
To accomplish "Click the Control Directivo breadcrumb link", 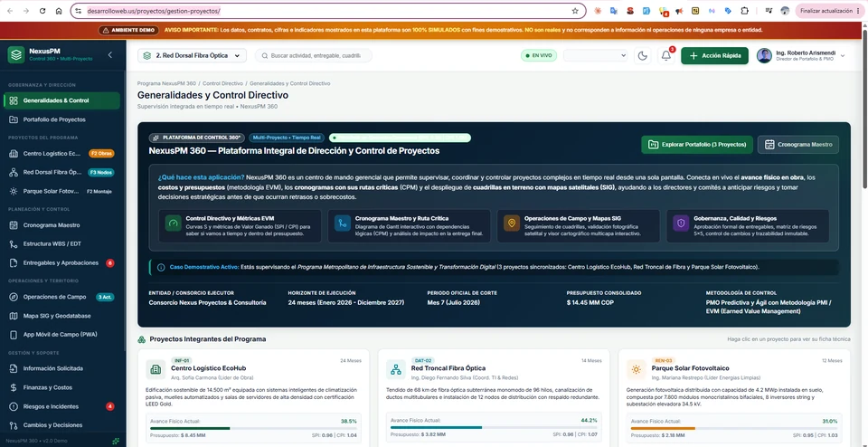I will pos(222,83).
